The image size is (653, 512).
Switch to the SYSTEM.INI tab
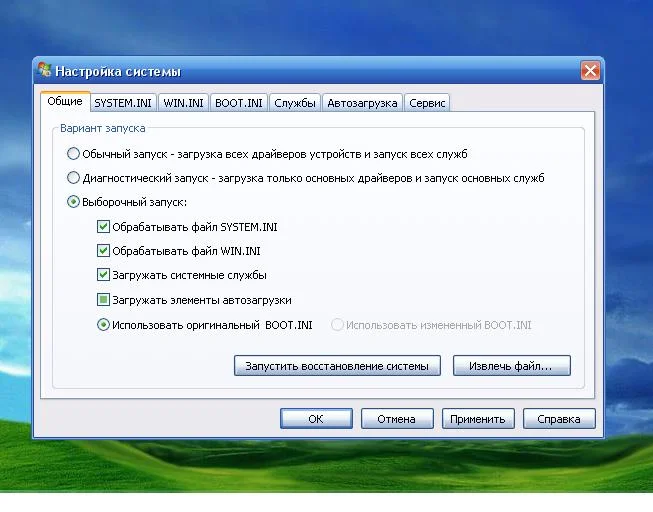[123, 103]
